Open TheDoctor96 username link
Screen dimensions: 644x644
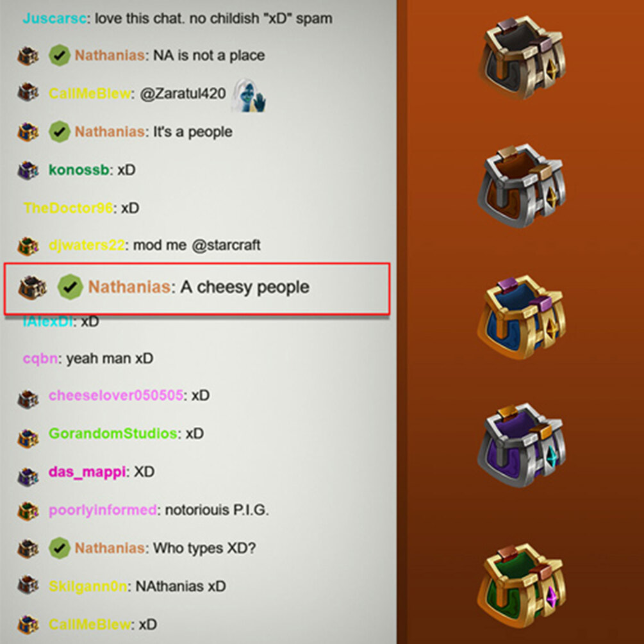click(x=68, y=208)
